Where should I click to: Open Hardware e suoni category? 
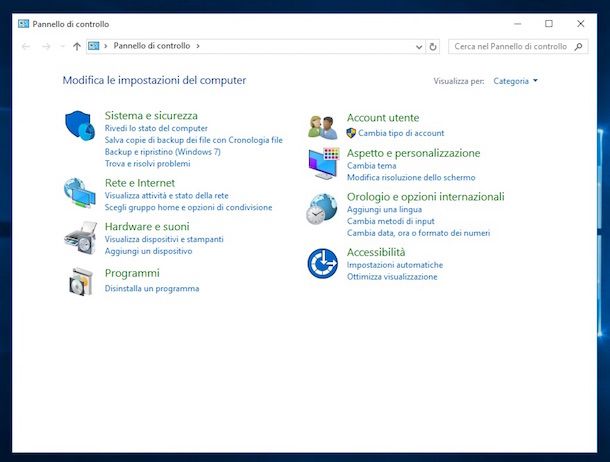[147, 226]
